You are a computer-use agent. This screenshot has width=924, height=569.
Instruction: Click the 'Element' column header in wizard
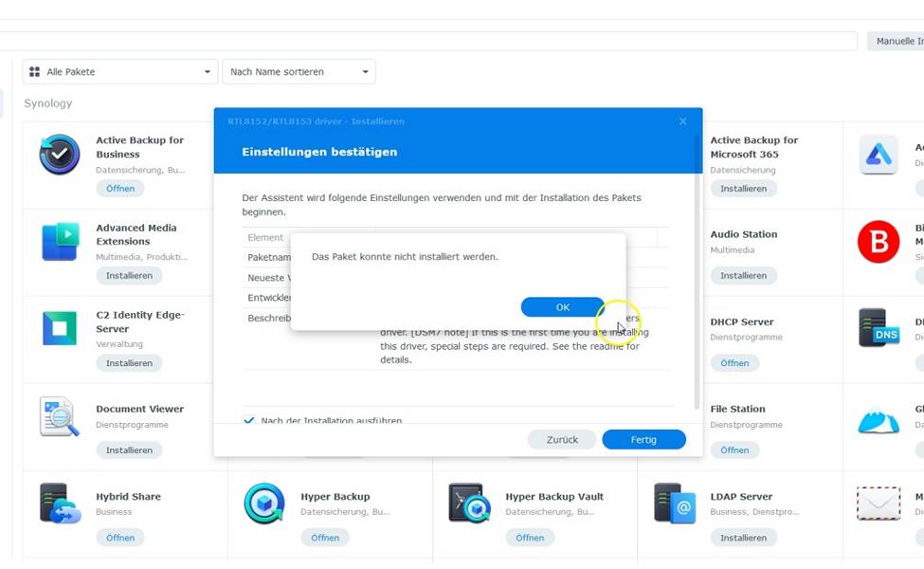(265, 237)
